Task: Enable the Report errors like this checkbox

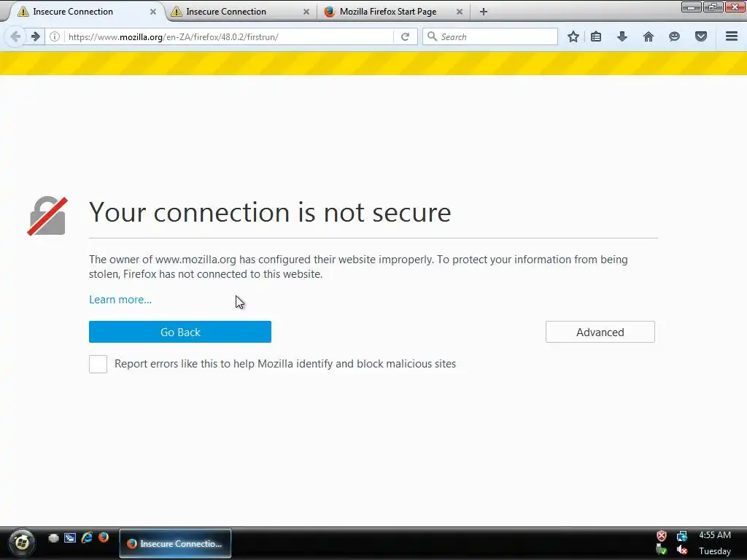Action: (98, 365)
